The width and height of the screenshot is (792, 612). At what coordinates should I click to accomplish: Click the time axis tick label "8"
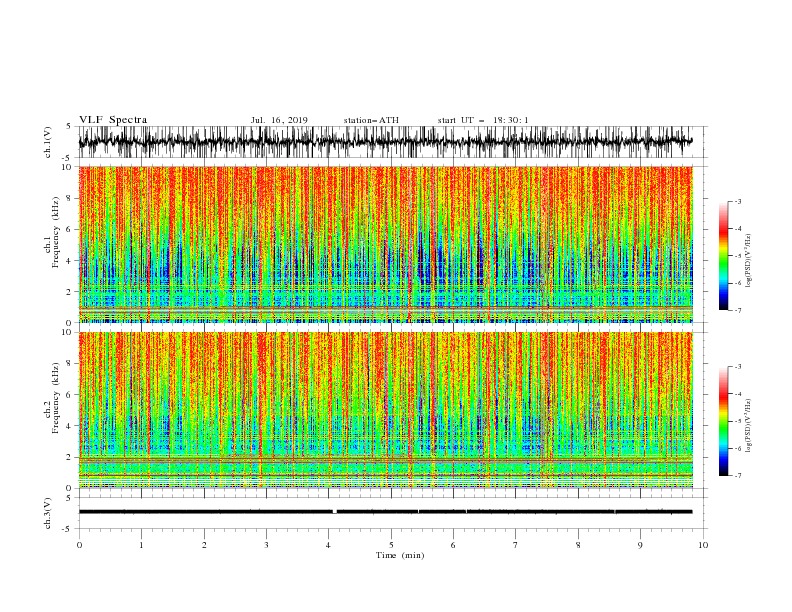pyautogui.click(x=578, y=545)
